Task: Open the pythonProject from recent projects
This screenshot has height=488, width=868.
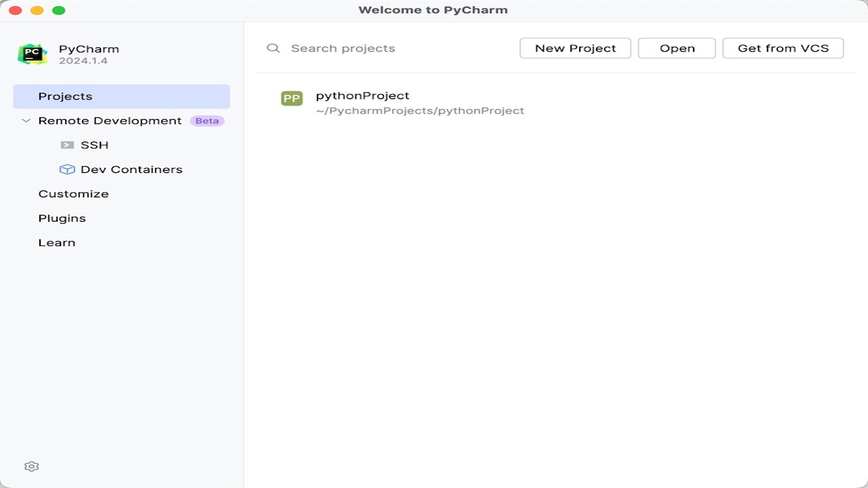Action: [363, 96]
